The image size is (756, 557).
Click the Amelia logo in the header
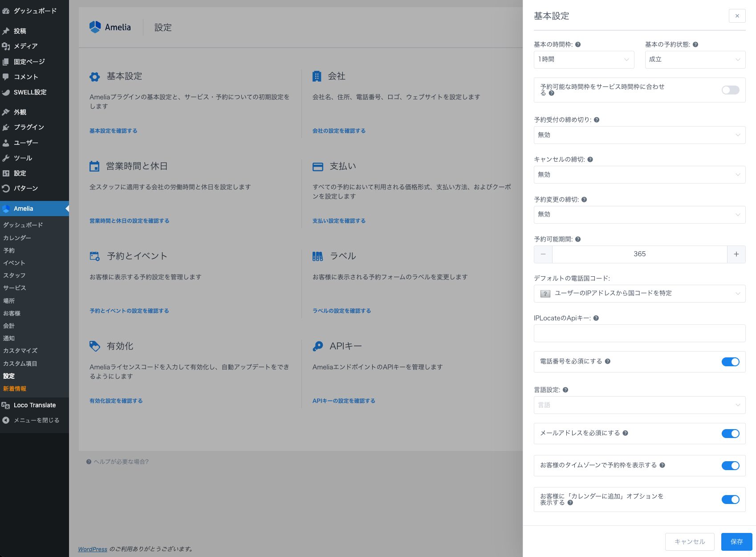click(110, 27)
